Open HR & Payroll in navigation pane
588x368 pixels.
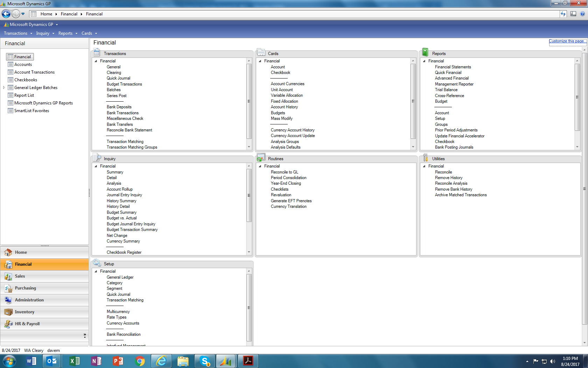(44, 324)
